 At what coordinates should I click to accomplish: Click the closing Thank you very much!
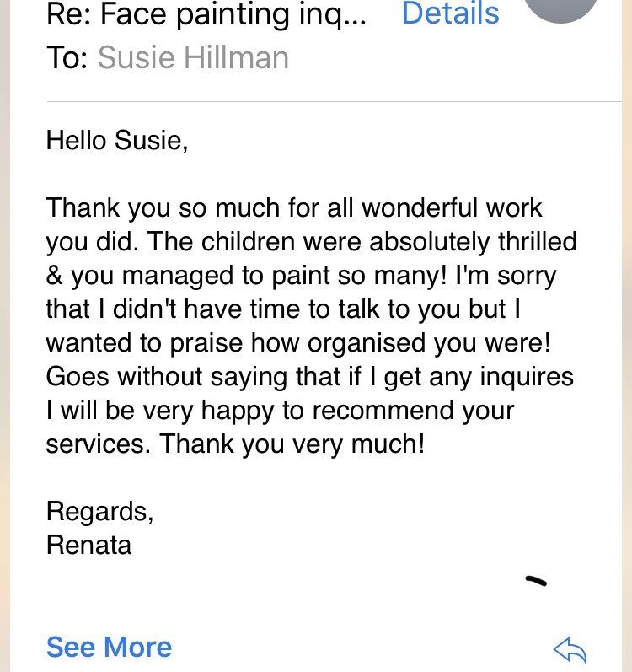pyautogui.click(x=292, y=444)
